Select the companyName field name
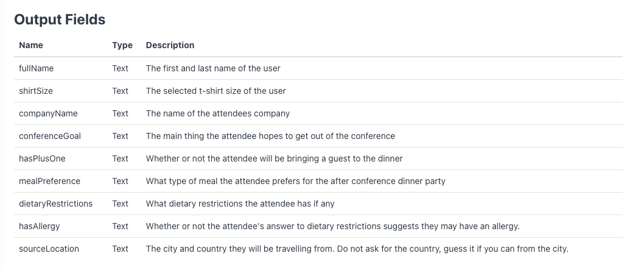This screenshot has width=644, height=270. click(x=48, y=113)
